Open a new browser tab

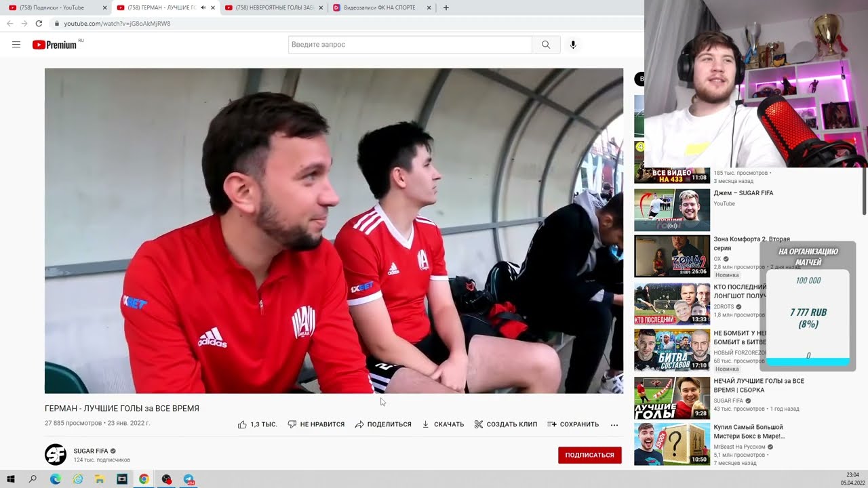tap(446, 7)
